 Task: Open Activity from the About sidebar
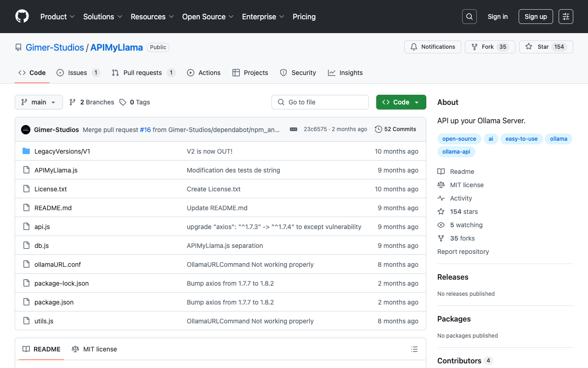[455, 198]
